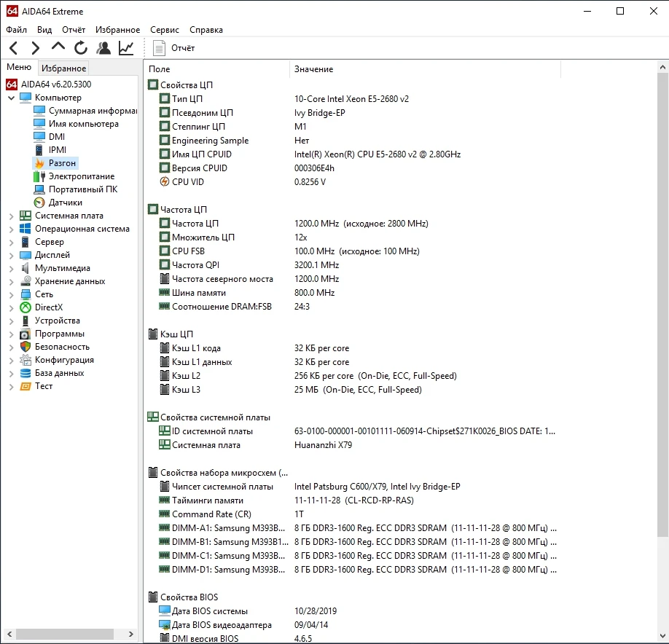Open the Вид menu
Screen dimensions: 669x644
point(44,29)
